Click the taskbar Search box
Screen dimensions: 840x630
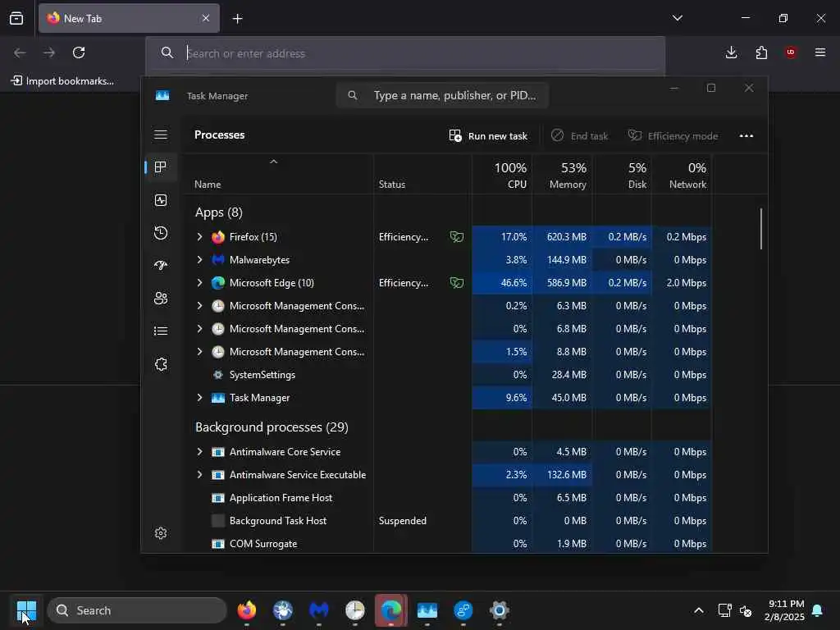pos(137,610)
